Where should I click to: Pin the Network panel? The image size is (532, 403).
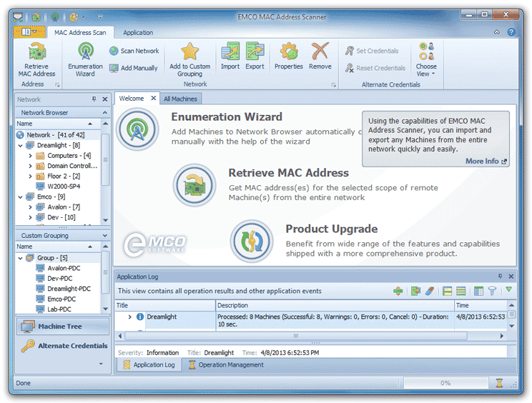[94, 99]
